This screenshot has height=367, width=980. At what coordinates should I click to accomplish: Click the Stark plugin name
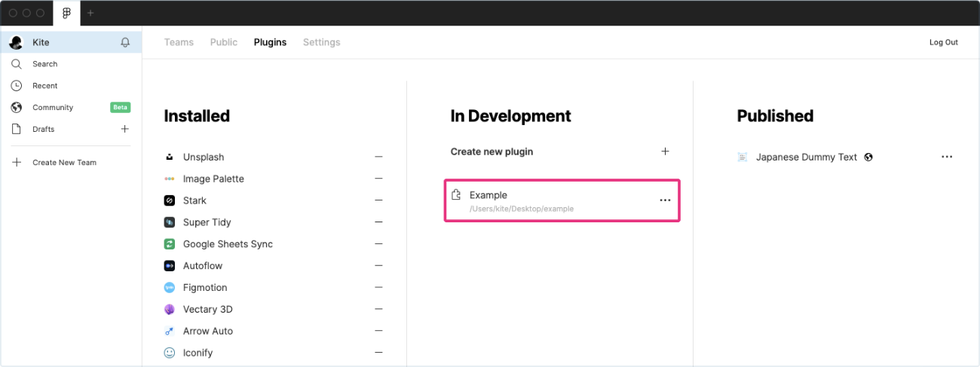[194, 200]
